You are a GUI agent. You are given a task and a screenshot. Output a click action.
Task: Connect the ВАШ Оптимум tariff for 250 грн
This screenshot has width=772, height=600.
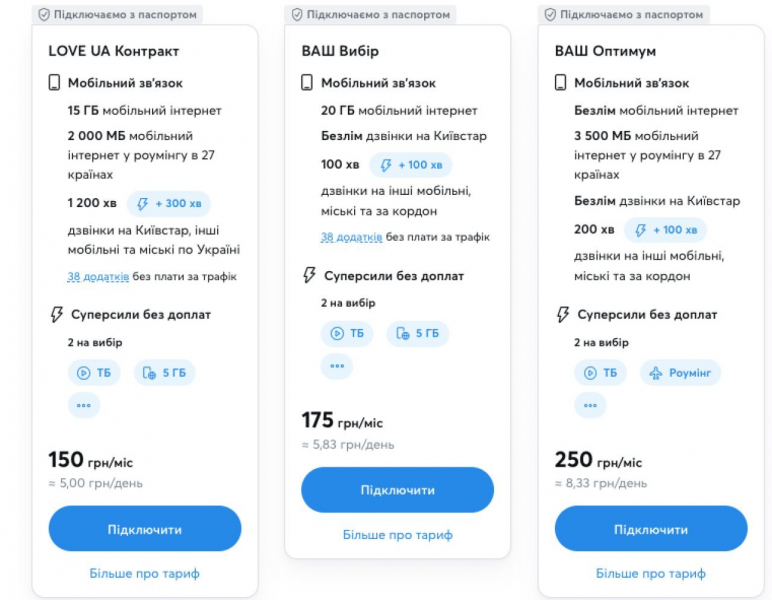point(651,529)
